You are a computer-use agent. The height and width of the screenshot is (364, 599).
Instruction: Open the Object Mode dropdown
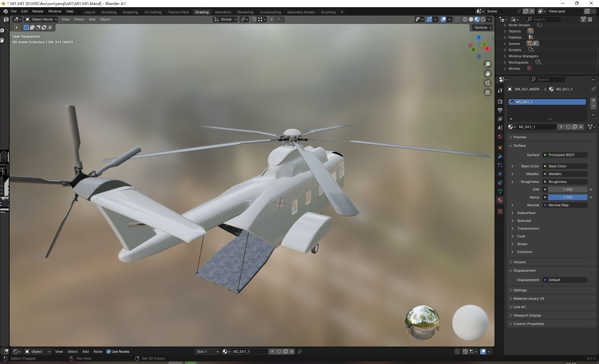pyautogui.click(x=41, y=19)
